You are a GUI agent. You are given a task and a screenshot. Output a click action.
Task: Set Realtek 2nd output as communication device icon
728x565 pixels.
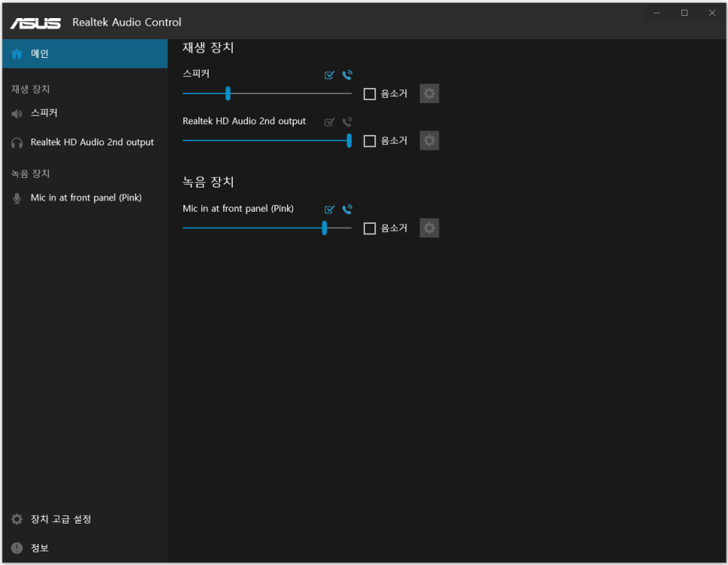pyautogui.click(x=347, y=122)
